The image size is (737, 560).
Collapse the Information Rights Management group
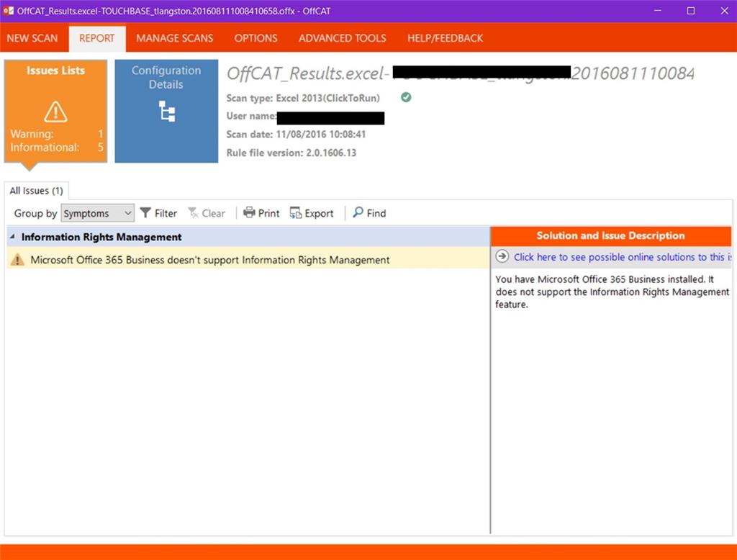click(x=12, y=237)
